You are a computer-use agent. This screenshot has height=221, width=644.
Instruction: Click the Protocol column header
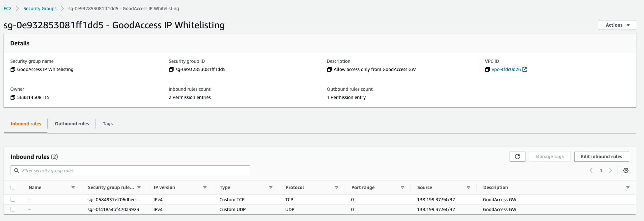295,187
